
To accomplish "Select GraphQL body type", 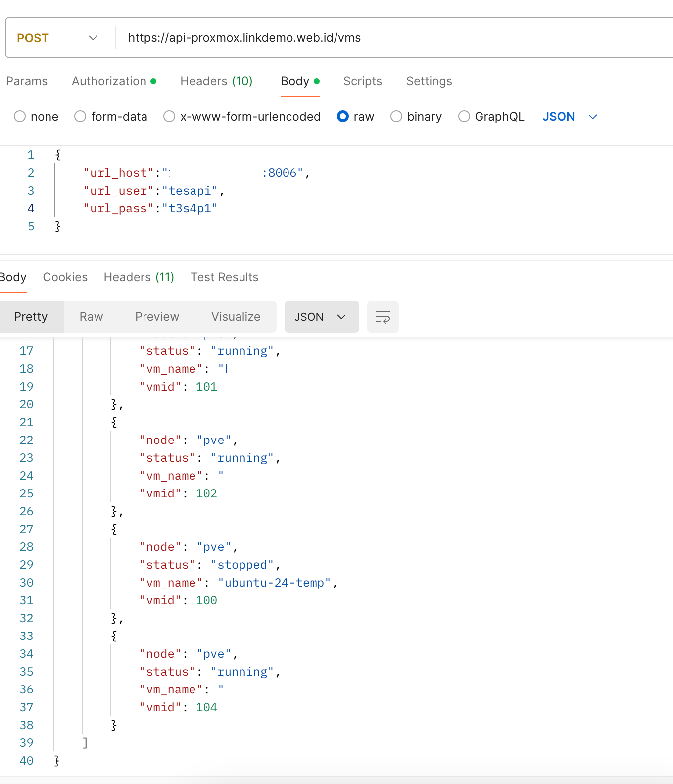I will [x=464, y=117].
